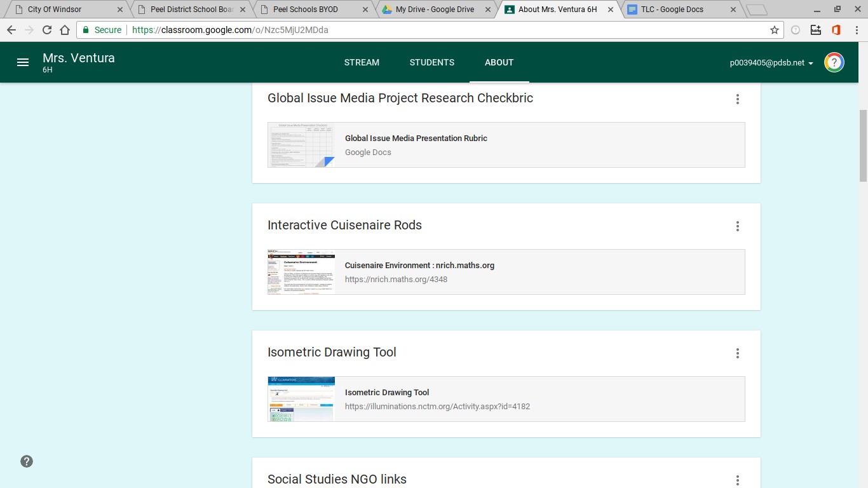Open options menu for Isometric Drawing Tool
This screenshot has height=488, width=868.
click(737, 353)
